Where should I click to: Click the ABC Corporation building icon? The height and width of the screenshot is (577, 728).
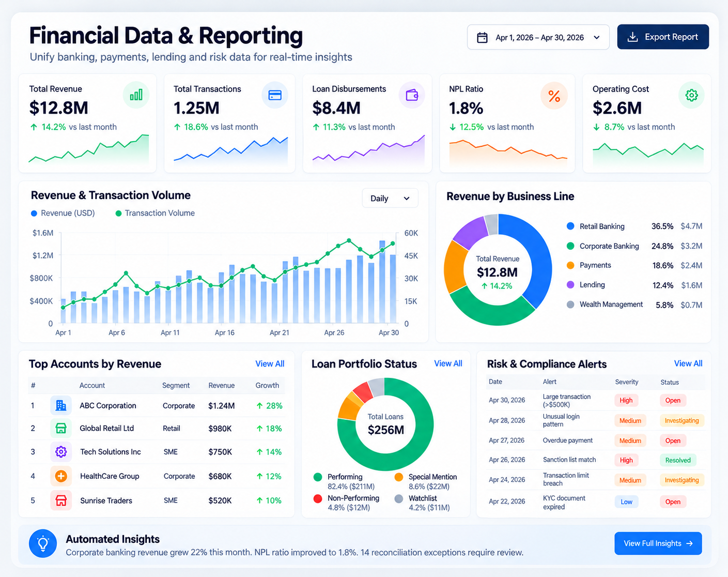click(61, 405)
